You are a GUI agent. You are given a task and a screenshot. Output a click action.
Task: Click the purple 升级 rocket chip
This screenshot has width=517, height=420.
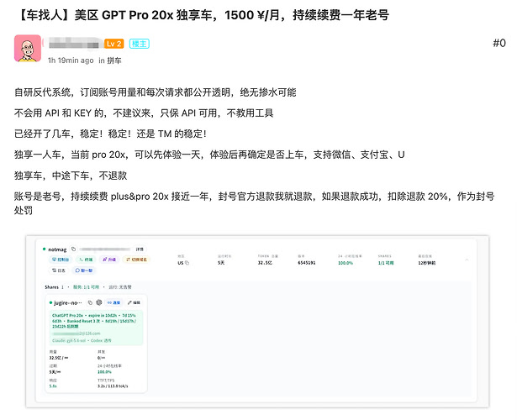tap(109, 260)
